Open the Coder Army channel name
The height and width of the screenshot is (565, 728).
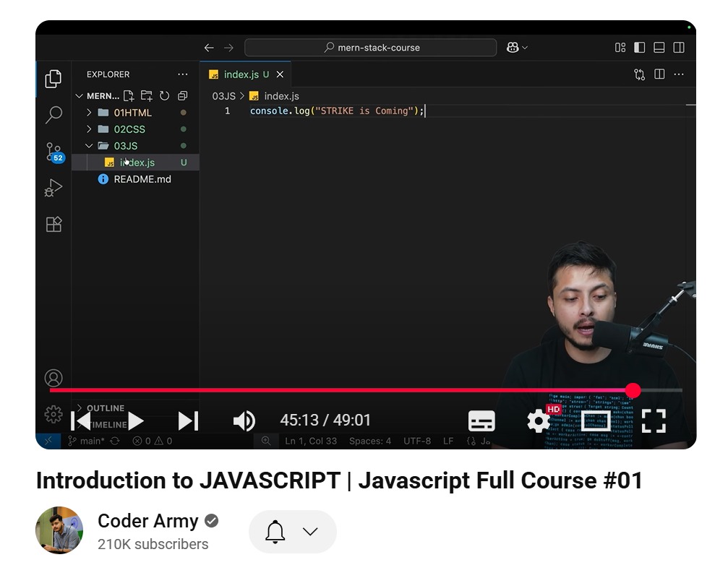(x=147, y=521)
